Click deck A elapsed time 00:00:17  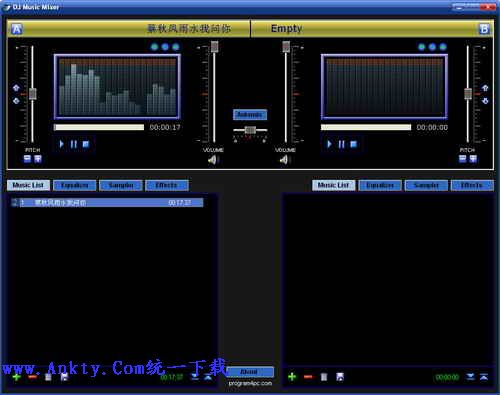(165, 127)
